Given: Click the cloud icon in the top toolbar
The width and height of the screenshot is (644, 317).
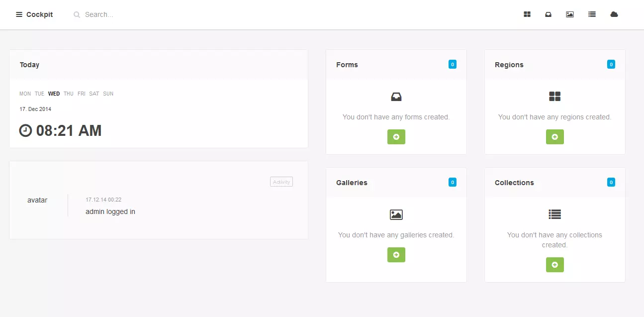Looking at the screenshot, I should [614, 14].
